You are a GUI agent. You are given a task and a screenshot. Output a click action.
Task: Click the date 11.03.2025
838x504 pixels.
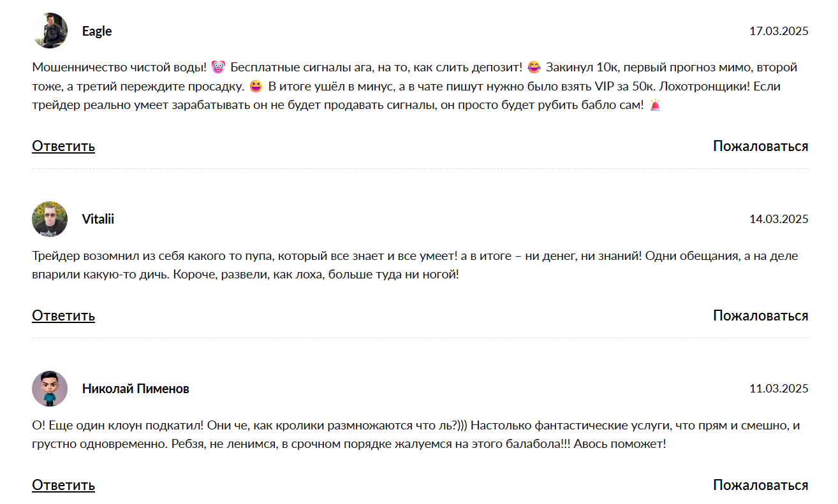coord(779,389)
